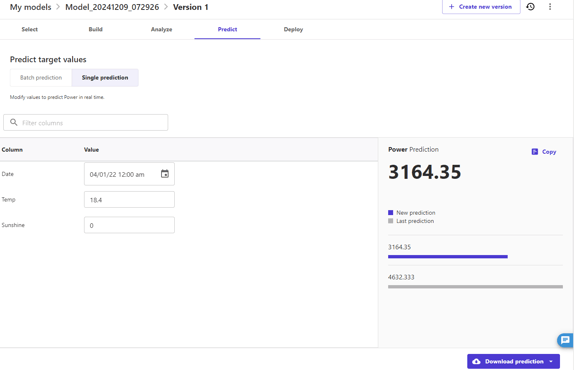Click the large 3164.35 prediction value
The width and height of the screenshot is (574, 370).
[x=425, y=172]
